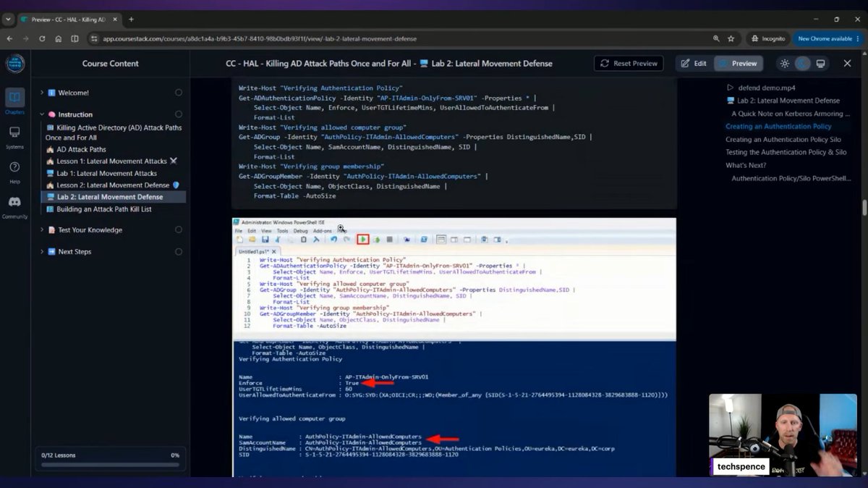Open the Chapters sidebar panel
The height and width of the screenshot is (488, 868).
14,101
